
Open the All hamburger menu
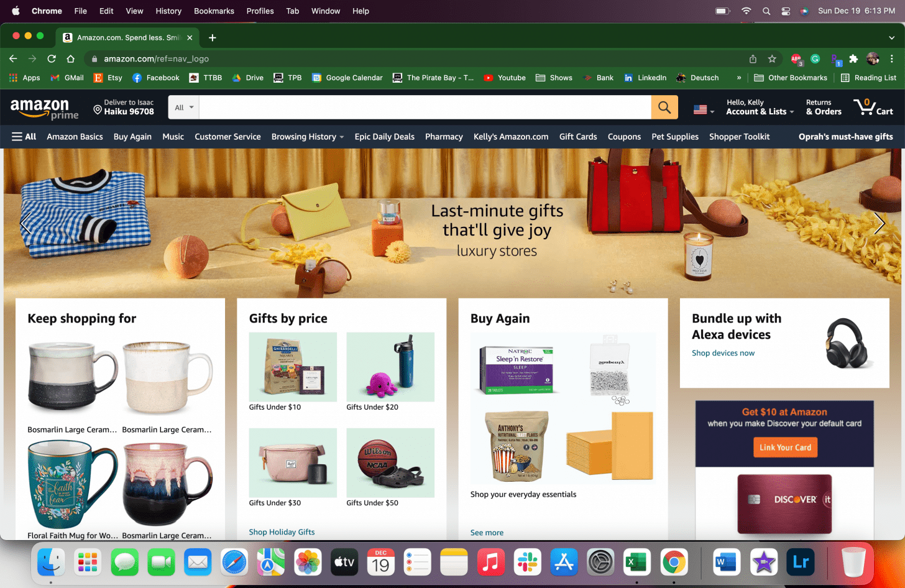point(24,137)
